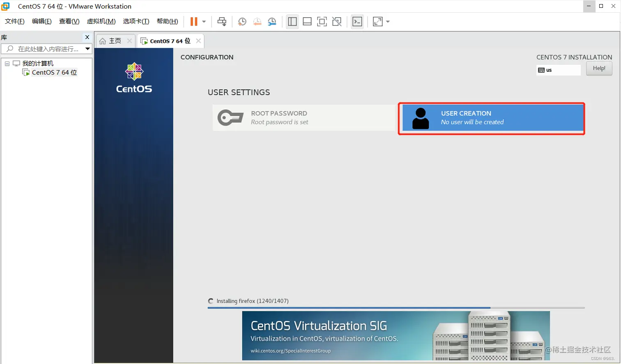Revert to the previous snapshot
Viewport: 621px width, 364px height.
257,21
